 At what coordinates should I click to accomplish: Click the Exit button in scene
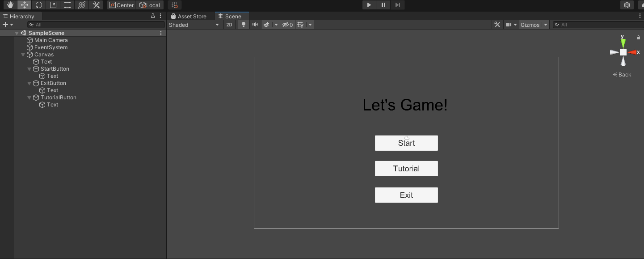click(406, 195)
